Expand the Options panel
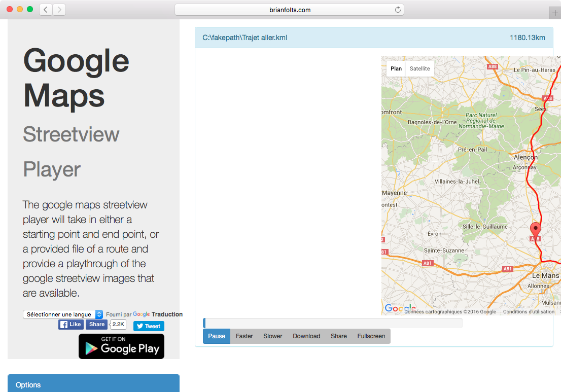The height and width of the screenshot is (392, 561). tap(93, 384)
